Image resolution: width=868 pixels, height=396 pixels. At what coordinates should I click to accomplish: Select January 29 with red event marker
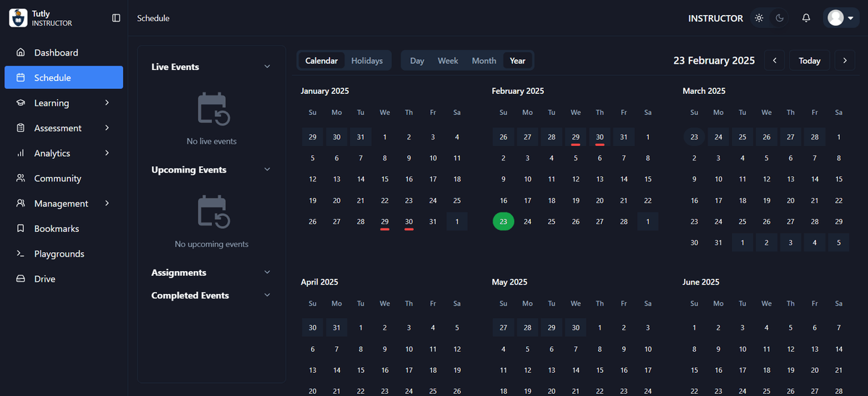coord(385,222)
